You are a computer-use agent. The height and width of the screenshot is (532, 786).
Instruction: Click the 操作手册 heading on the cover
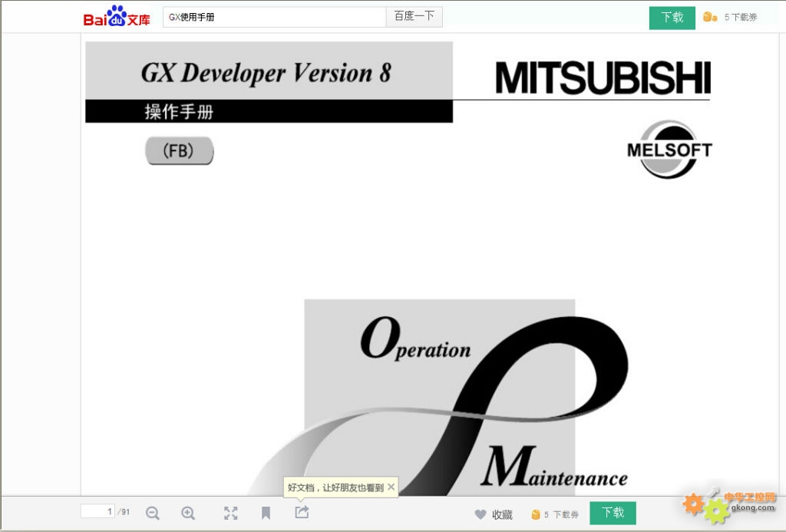(179, 111)
